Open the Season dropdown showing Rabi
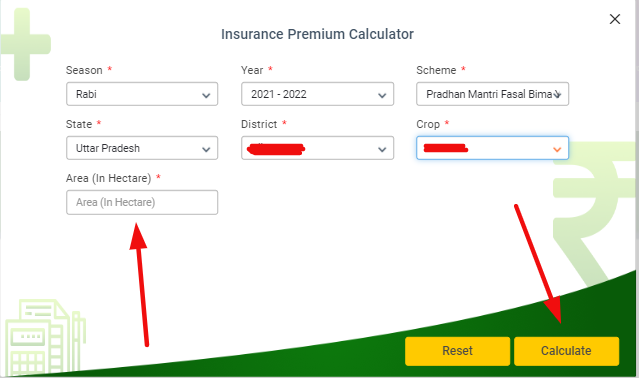Screen dimensions: 639x378 click(x=142, y=94)
